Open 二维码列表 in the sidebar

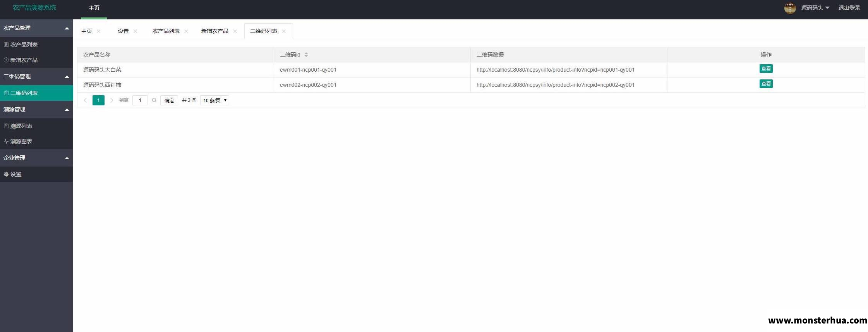(x=36, y=93)
